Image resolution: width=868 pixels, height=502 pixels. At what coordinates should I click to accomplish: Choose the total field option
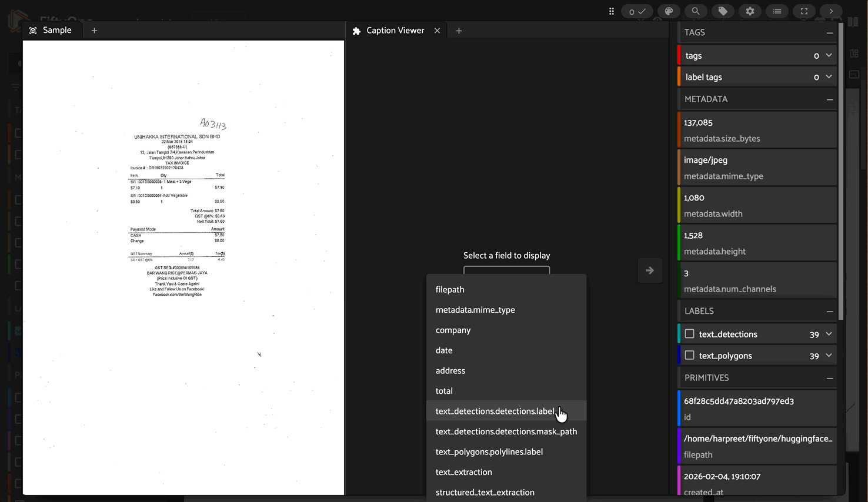pyautogui.click(x=506, y=391)
